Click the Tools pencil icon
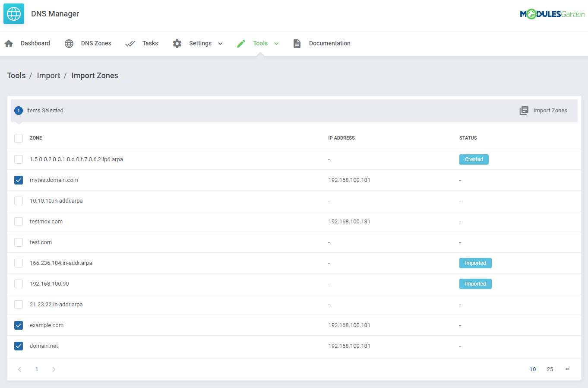The height and width of the screenshot is (388, 588). point(241,43)
